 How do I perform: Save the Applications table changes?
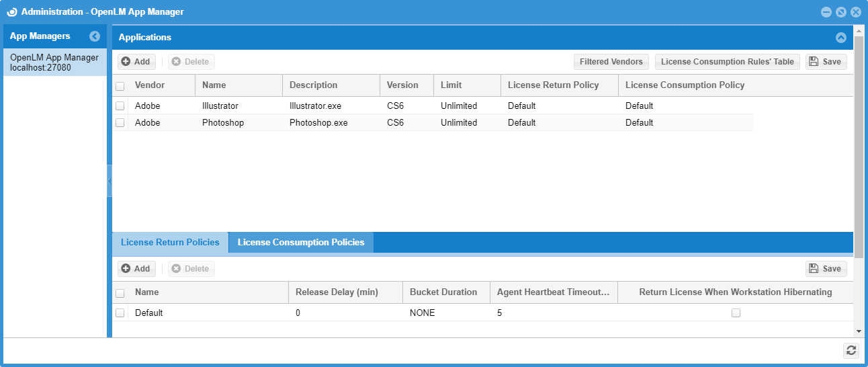(x=826, y=62)
